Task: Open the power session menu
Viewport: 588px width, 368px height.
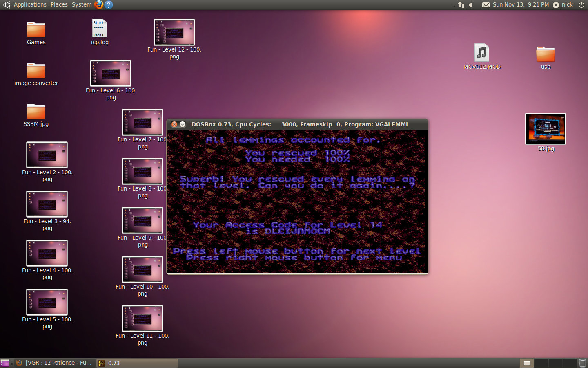Action: [581, 4]
